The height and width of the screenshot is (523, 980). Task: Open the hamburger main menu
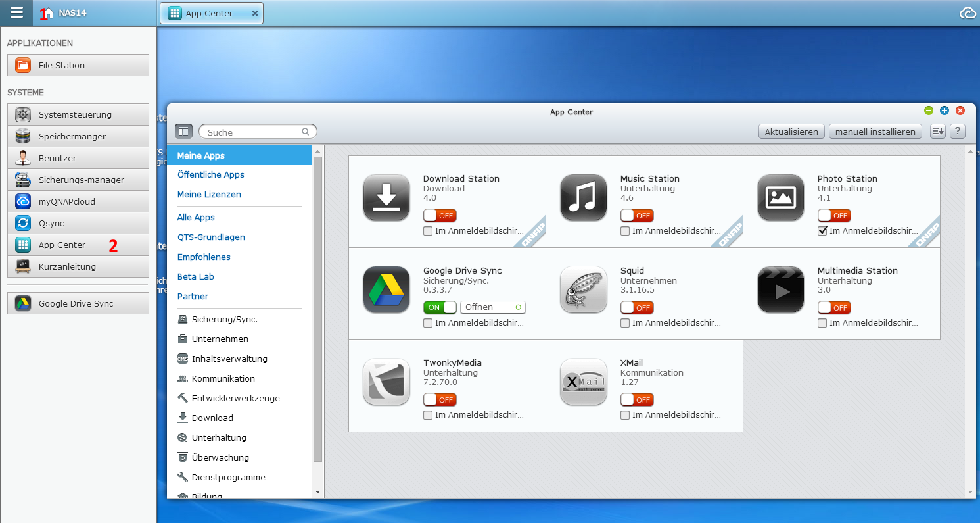pyautogui.click(x=17, y=12)
